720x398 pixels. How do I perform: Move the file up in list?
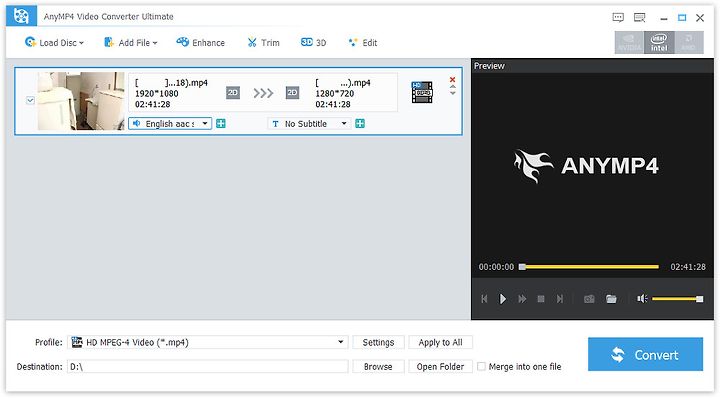coord(452,86)
